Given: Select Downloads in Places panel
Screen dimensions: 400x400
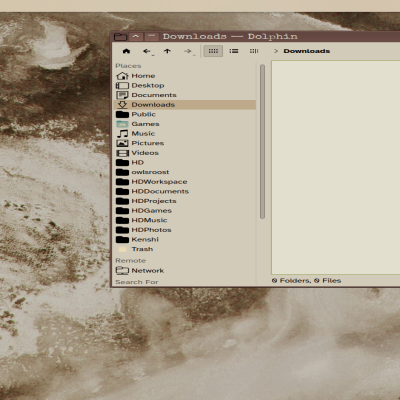Looking at the screenshot, I should coord(185,105).
